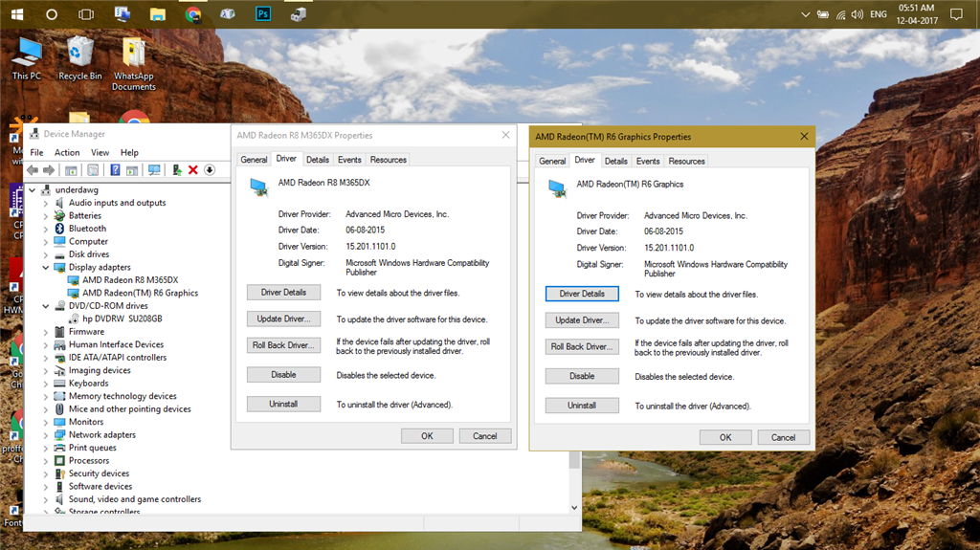This screenshot has width=980, height=550.
Task: Click Cancel in R6 Graphics Properties dialog
Action: pyautogui.click(x=783, y=437)
